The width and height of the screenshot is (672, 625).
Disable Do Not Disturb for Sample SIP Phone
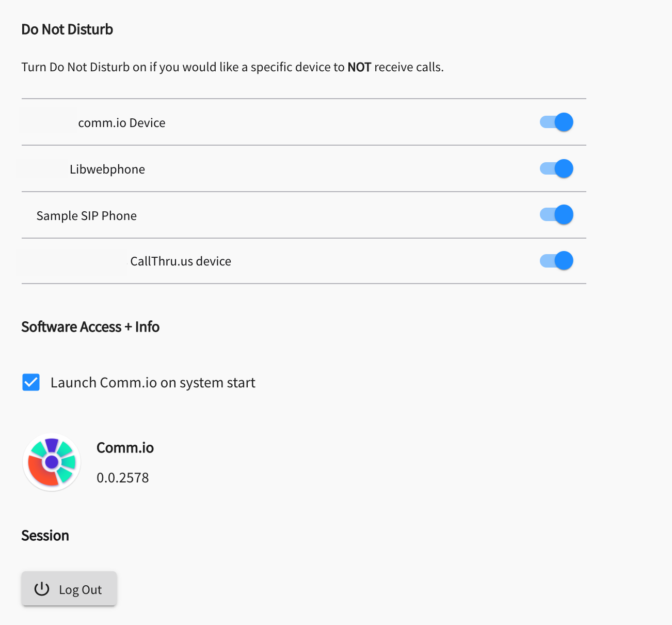click(x=556, y=215)
